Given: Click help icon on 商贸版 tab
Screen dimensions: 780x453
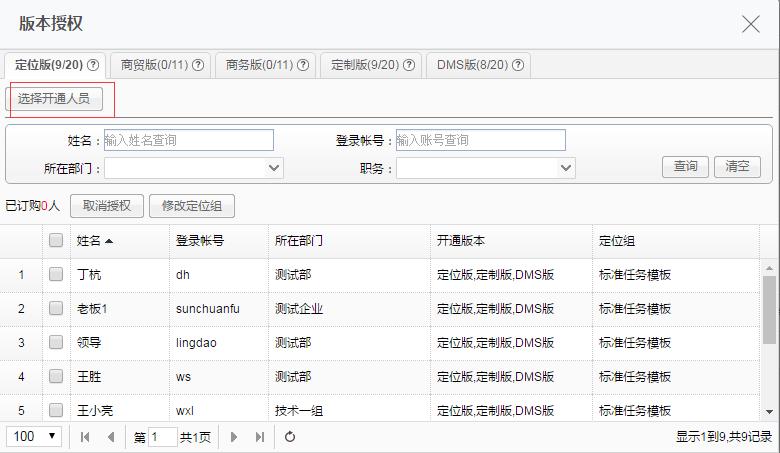Looking at the screenshot, I should click(198, 65).
